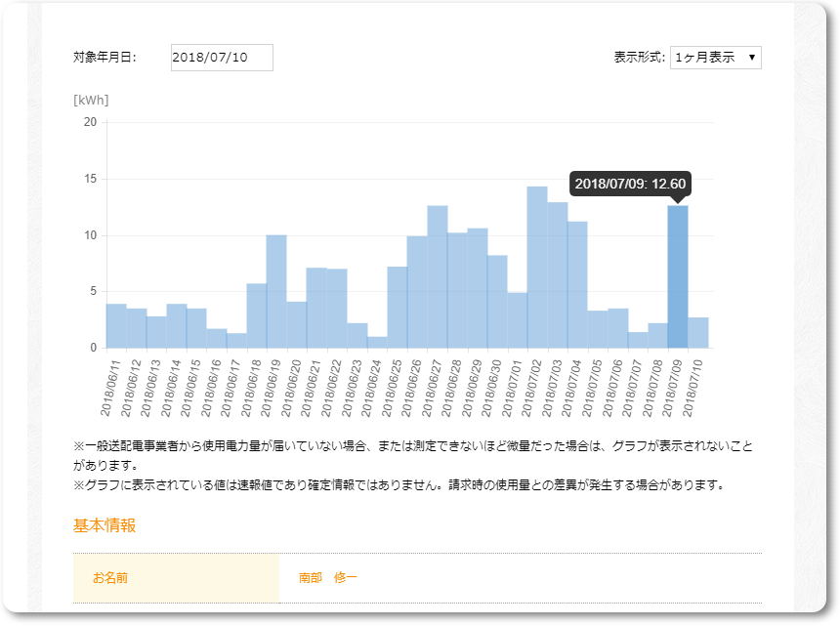Click the 'お名前' row label
Viewport: 840px width, 626px height.
(x=110, y=578)
